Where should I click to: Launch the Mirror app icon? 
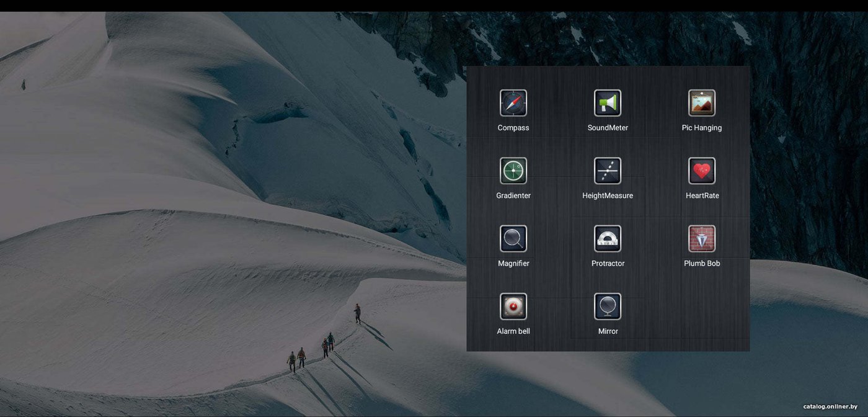pos(608,307)
